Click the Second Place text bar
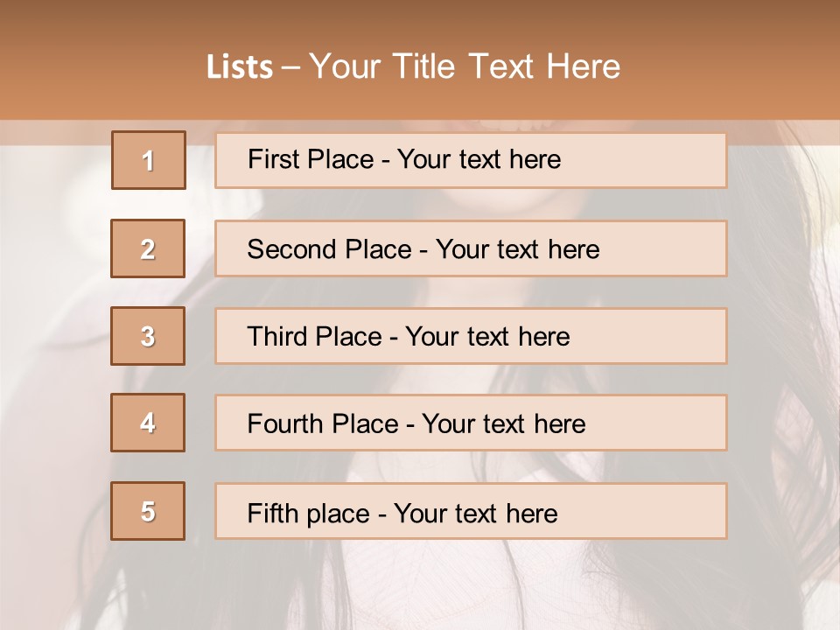 click(471, 248)
